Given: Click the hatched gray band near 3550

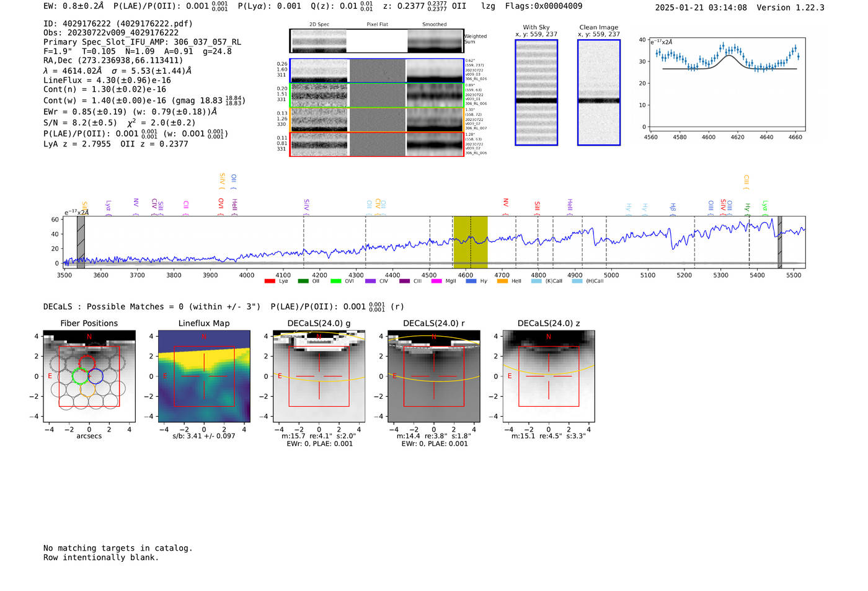Looking at the screenshot, I should click(81, 242).
